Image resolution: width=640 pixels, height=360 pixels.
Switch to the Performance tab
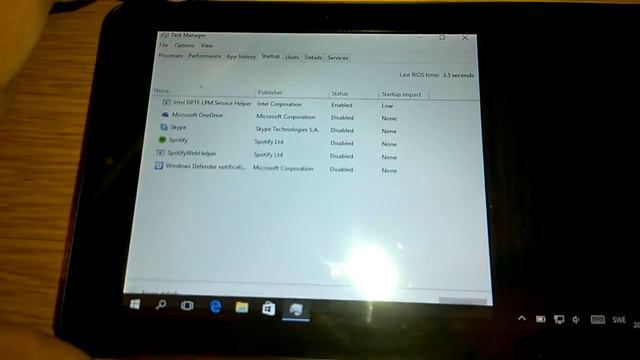pyautogui.click(x=204, y=56)
